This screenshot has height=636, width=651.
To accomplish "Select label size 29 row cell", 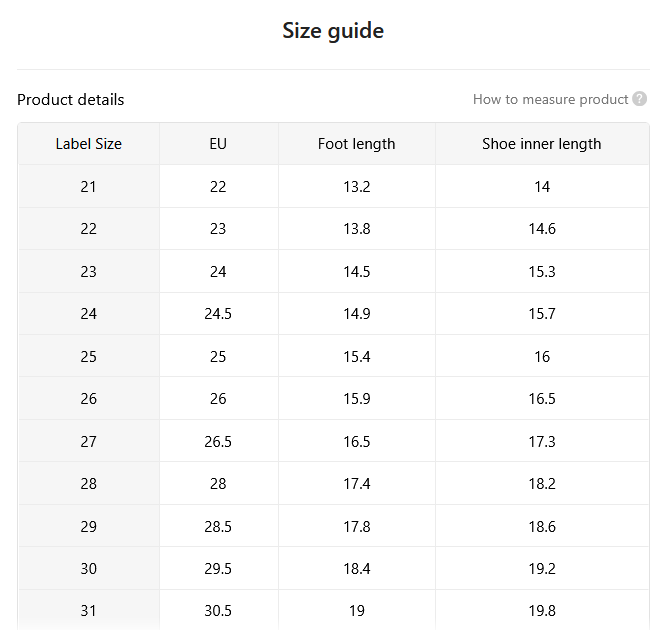I will pyautogui.click(x=89, y=526).
